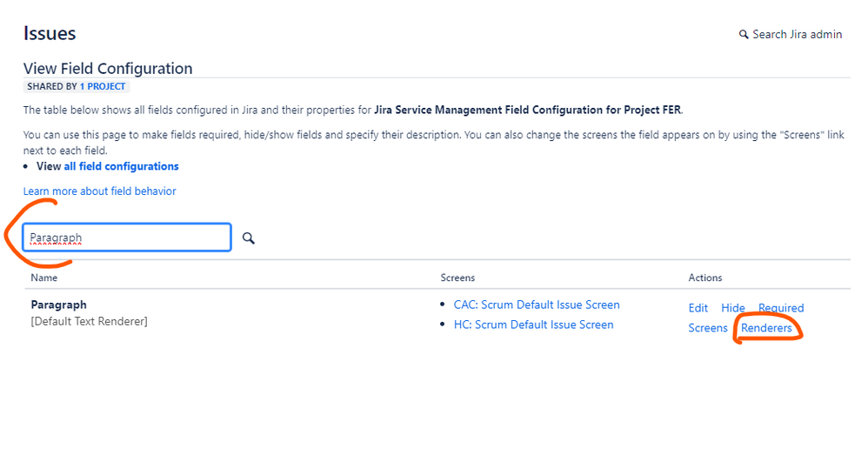Open Learn more about field behavior
This screenshot has height=462, width=868.
coord(100,191)
